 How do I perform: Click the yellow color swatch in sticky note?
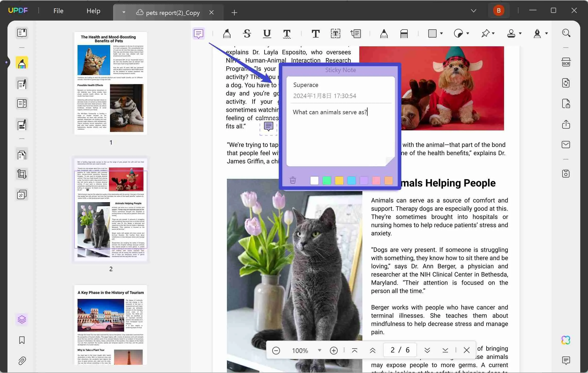(339, 180)
